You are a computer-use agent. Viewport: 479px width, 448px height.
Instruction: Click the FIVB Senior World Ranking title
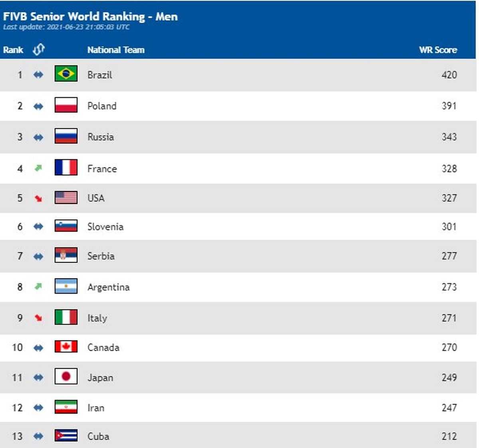tap(90, 16)
